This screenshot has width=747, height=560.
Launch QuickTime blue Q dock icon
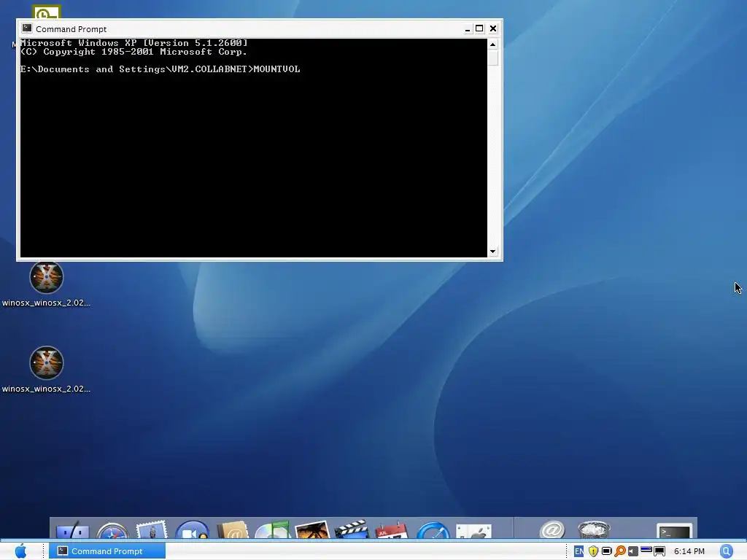click(433, 531)
